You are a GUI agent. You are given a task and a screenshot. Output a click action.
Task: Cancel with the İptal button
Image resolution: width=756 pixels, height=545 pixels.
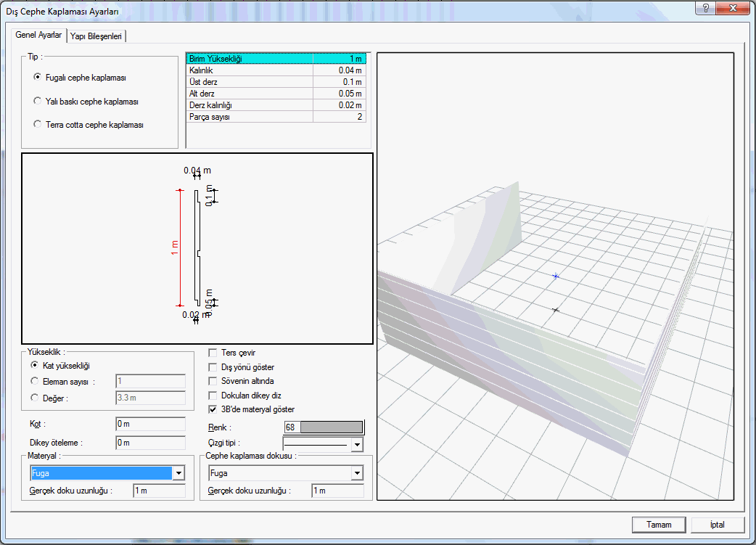coord(718,525)
